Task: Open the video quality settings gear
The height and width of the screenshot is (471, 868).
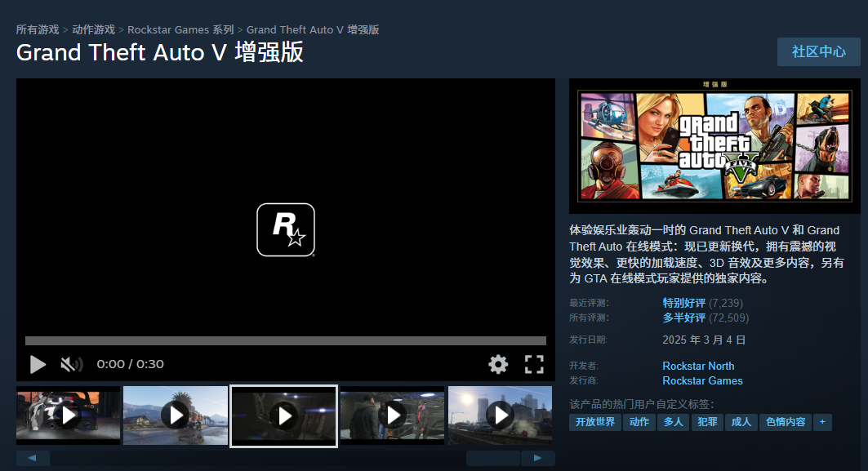Action: click(498, 364)
